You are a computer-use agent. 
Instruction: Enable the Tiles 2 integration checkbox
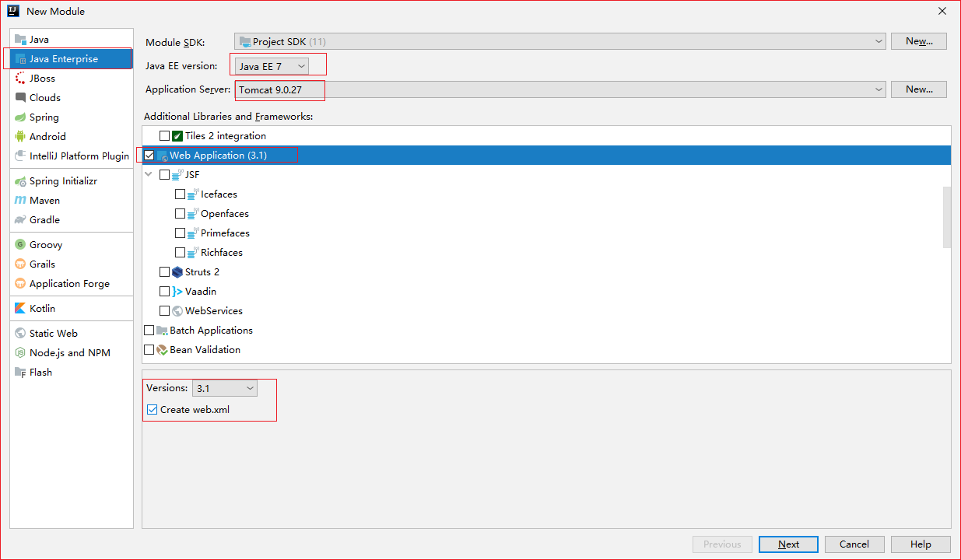click(x=164, y=136)
